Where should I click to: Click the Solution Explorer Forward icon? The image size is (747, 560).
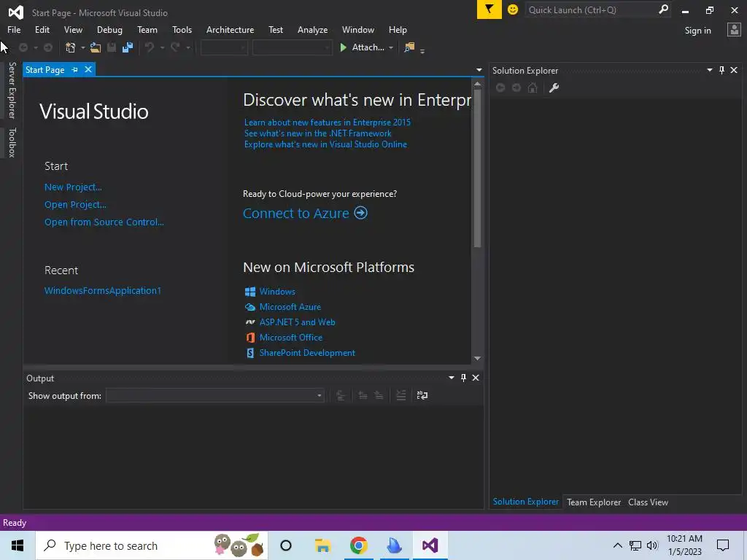[x=516, y=87]
